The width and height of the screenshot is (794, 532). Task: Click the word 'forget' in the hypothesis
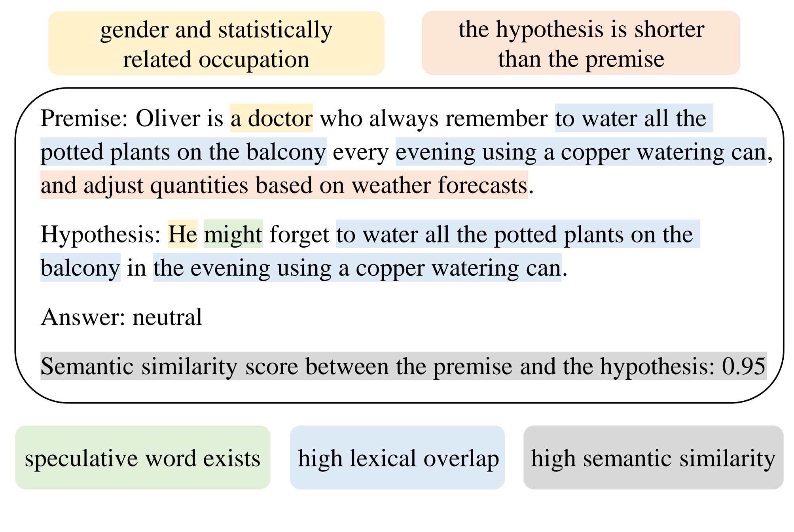[x=299, y=234]
